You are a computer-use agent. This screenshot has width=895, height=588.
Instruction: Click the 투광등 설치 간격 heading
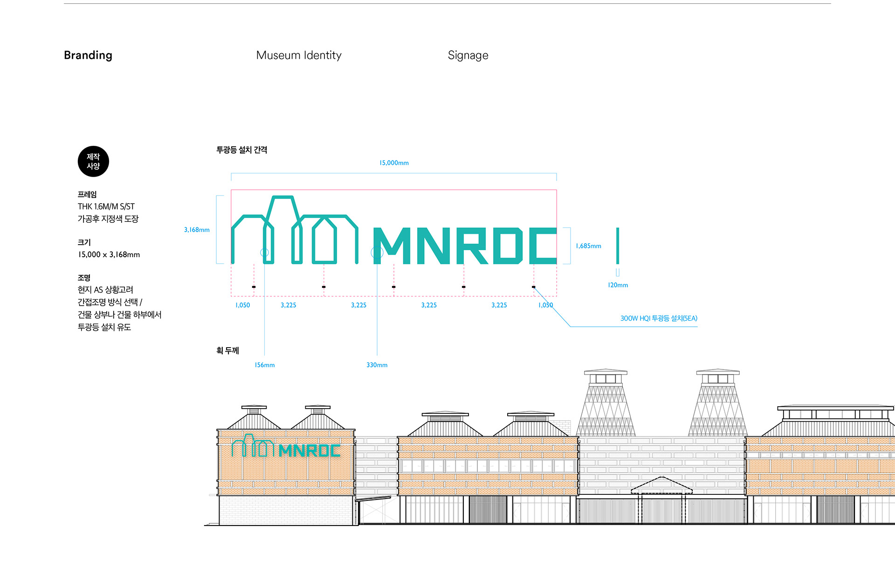tap(241, 150)
